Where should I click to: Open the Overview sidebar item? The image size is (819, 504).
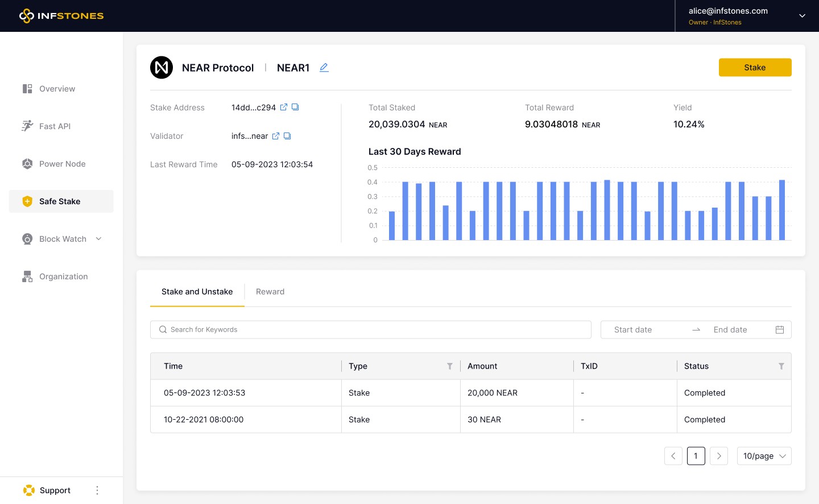61,89
